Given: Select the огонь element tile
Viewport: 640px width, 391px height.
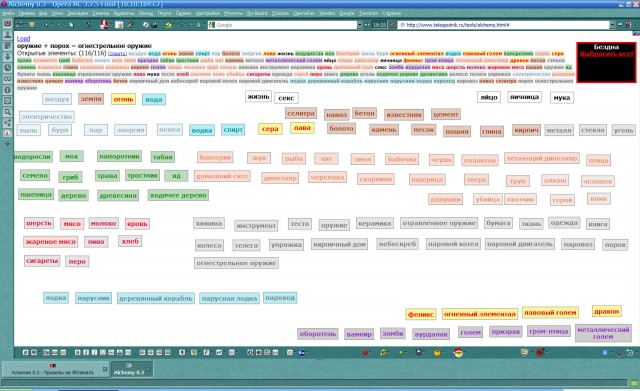Looking at the screenshot, I should 123,99.
